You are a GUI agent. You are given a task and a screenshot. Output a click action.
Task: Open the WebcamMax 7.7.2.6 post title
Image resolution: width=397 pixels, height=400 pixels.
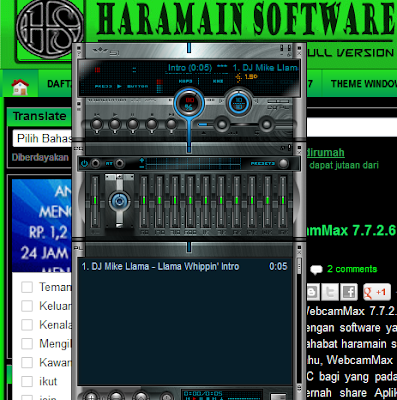pyautogui.click(x=351, y=230)
